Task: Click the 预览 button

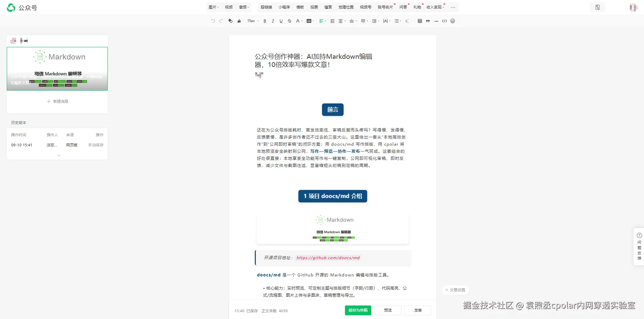Action: point(388,310)
